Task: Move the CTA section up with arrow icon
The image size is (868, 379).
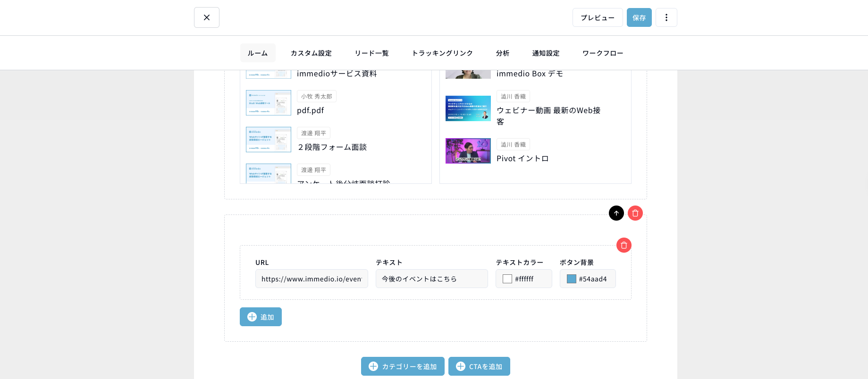Action: [616, 213]
